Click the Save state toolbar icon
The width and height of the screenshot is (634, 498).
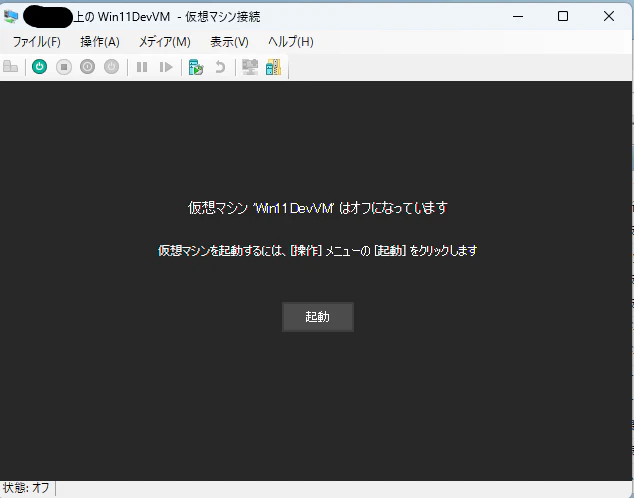coord(111,67)
